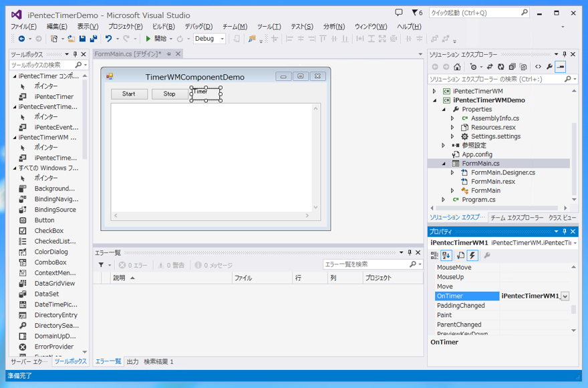Pin the Toolbox panel with auto-hide pin

pyautogui.click(x=75, y=54)
